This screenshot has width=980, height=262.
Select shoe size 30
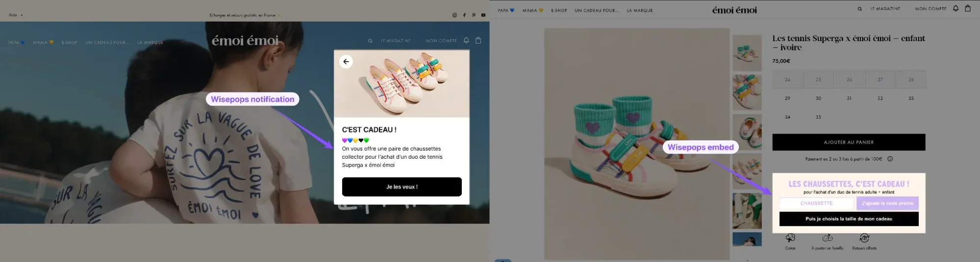coord(818,98)
